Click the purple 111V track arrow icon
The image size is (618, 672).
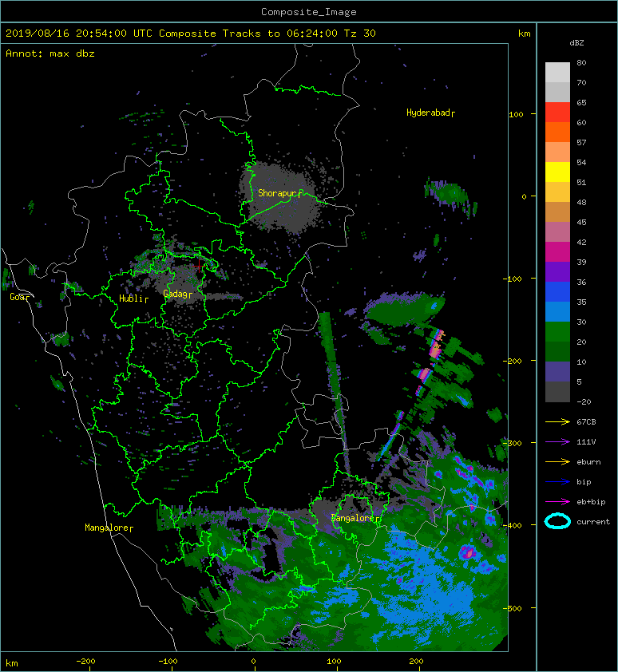(557, 442)
